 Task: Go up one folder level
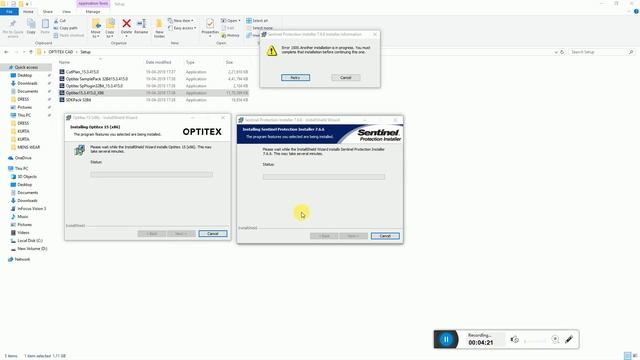point(31,52)
